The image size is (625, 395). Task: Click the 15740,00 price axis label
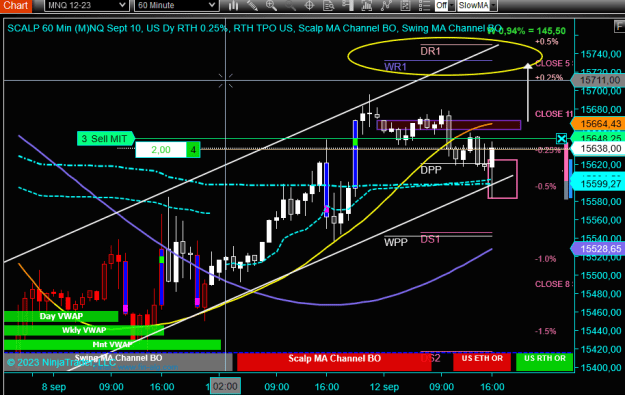coord(601,54)
